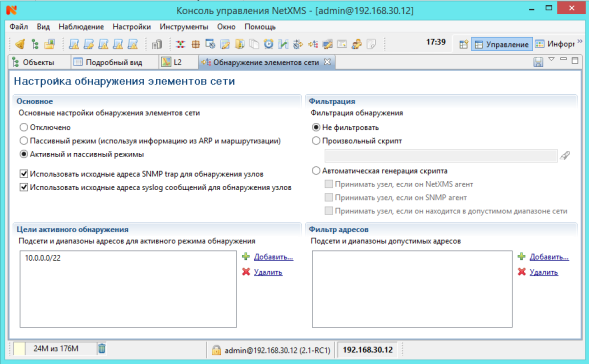
Task: Click 192.168.30.12 in the status bar
Action: (x=368, y=350)
